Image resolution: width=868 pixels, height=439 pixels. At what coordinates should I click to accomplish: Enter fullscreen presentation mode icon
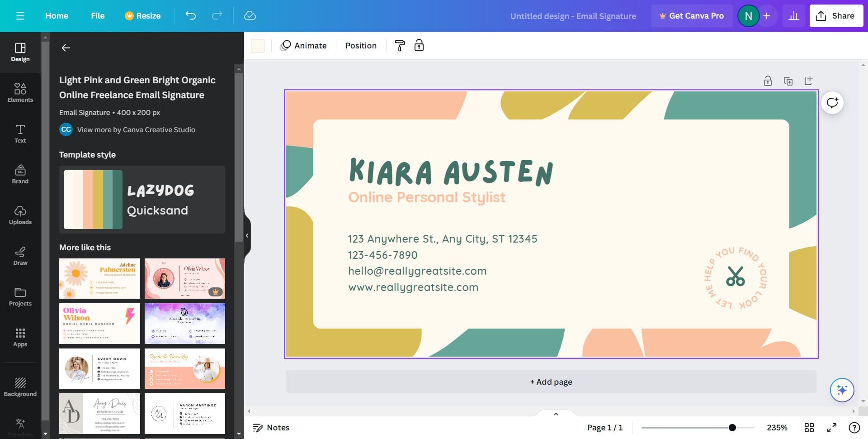(831, 428)
